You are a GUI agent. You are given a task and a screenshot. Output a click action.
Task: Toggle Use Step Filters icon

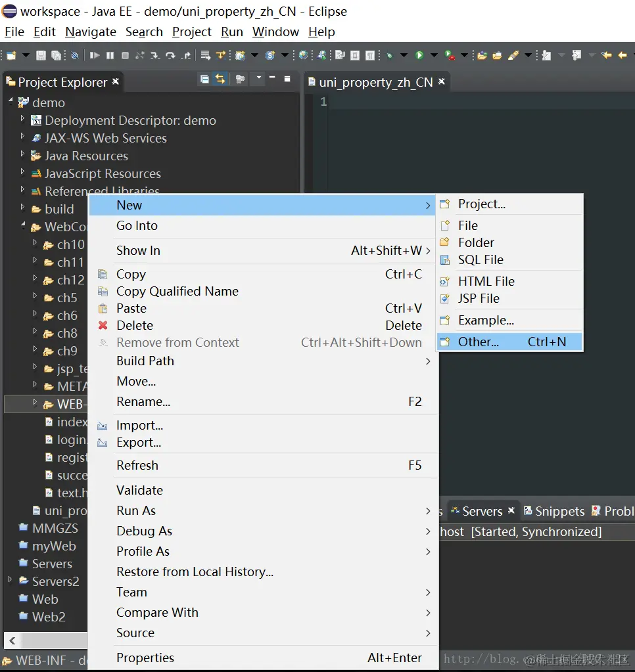pos(221,55)
